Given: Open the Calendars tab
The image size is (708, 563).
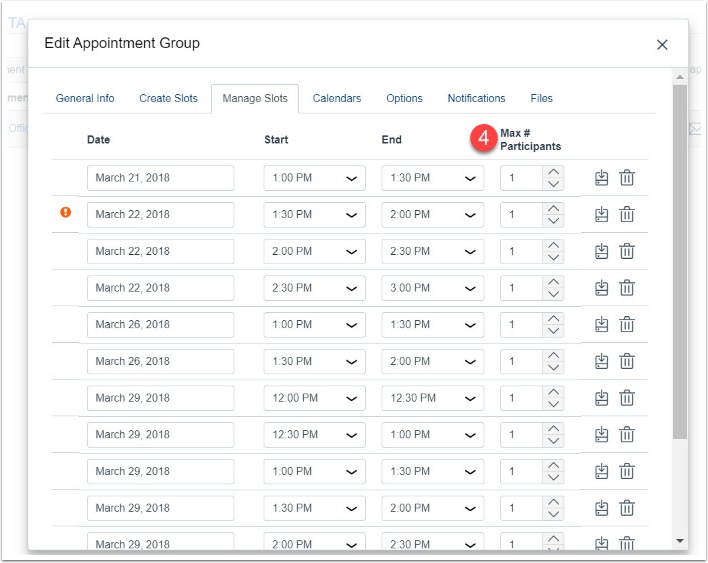Looking at the screenshot, I should coord(337,98).
